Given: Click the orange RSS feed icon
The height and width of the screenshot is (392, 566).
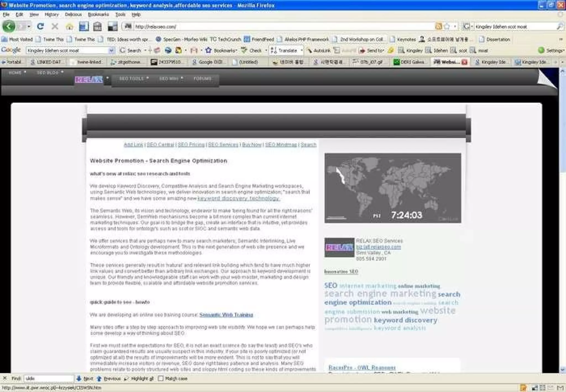Looking at the screenshot, I should click(438, 27).
